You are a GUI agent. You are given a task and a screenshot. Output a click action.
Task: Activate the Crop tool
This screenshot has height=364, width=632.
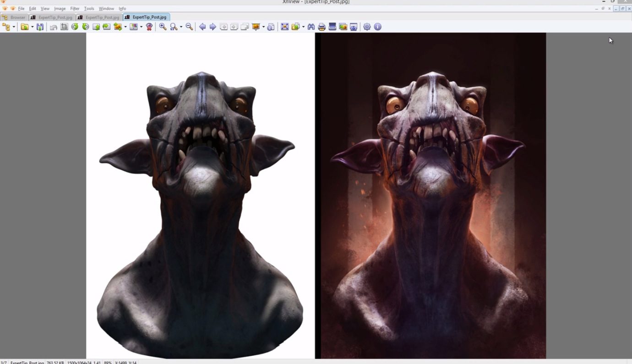coord(64,27)
